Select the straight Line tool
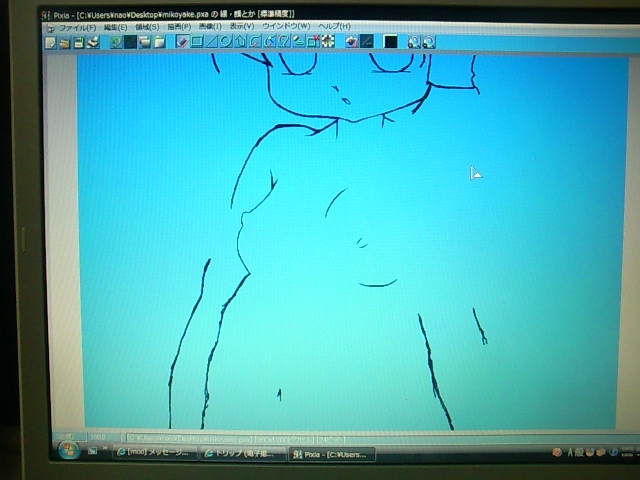 (x=211, y=42)
